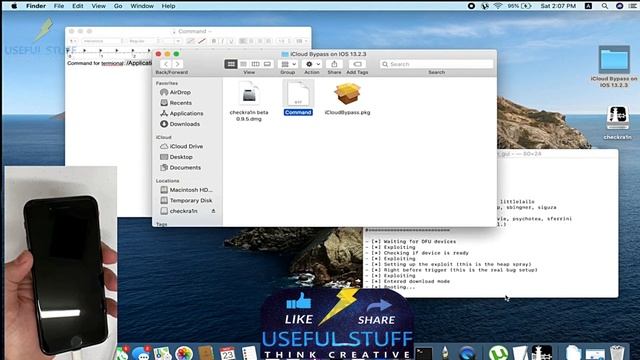Open the paragraph styles dropdown in TextEdit

click(73, 41)
